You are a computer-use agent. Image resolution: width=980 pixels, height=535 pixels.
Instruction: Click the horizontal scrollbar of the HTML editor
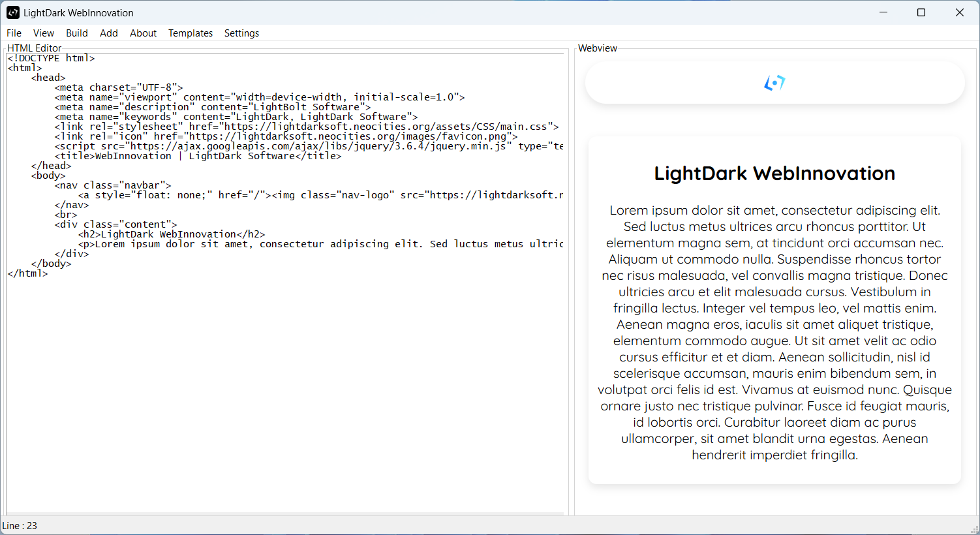(285, 513)
